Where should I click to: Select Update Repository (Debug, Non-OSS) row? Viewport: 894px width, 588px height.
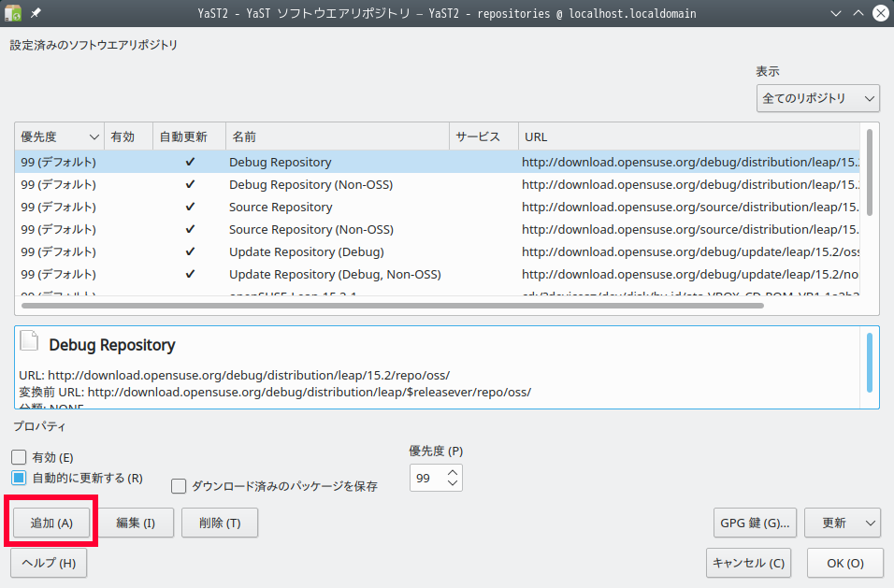pos(438,274)
